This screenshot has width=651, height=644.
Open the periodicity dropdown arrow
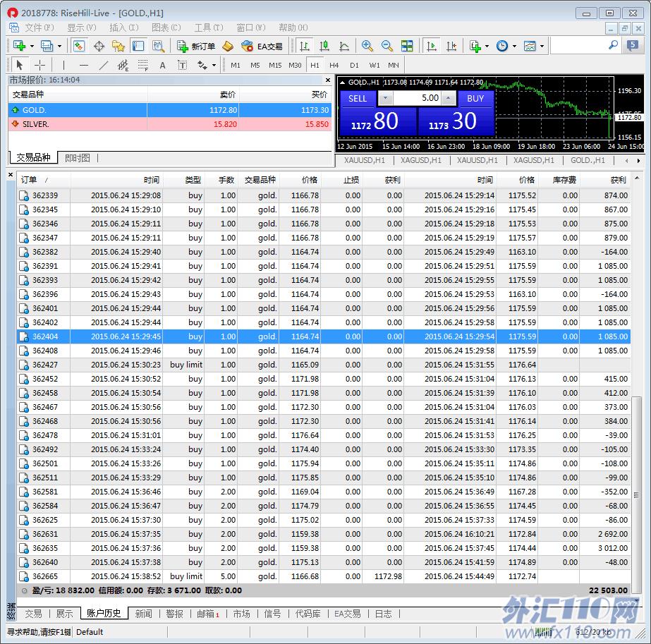coord(514,46)
